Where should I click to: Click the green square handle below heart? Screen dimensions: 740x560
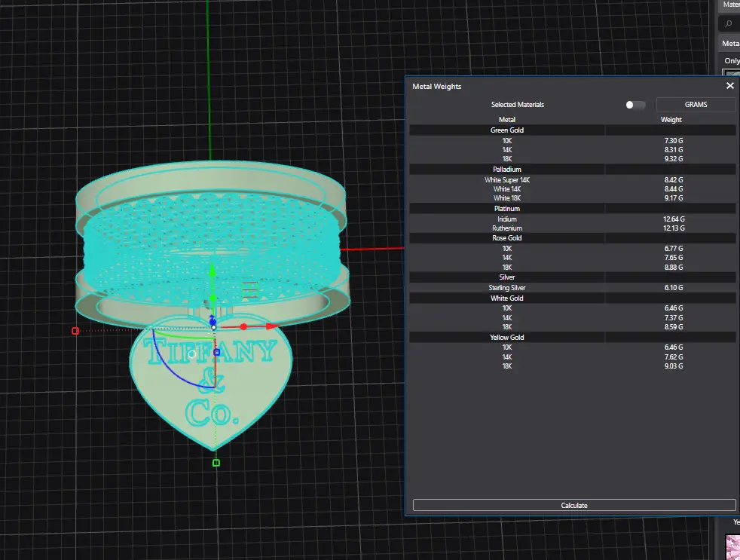click(x=216, y=463)
